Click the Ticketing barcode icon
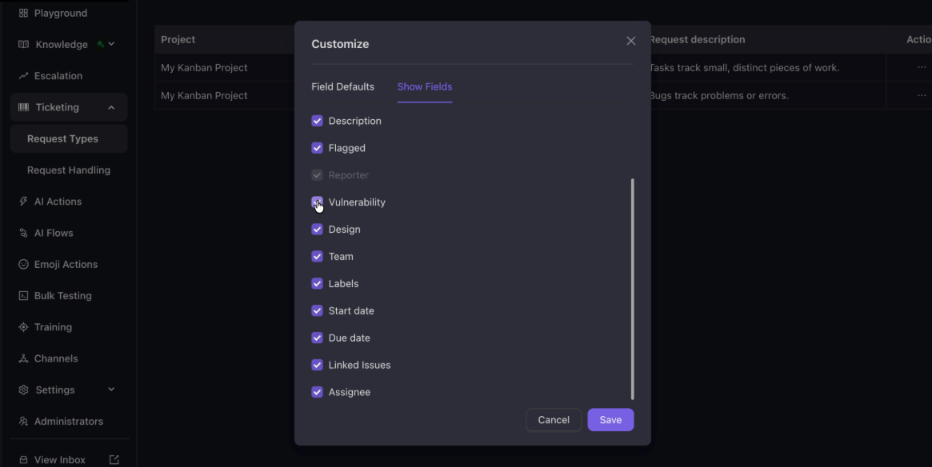 tap(23, 108)
